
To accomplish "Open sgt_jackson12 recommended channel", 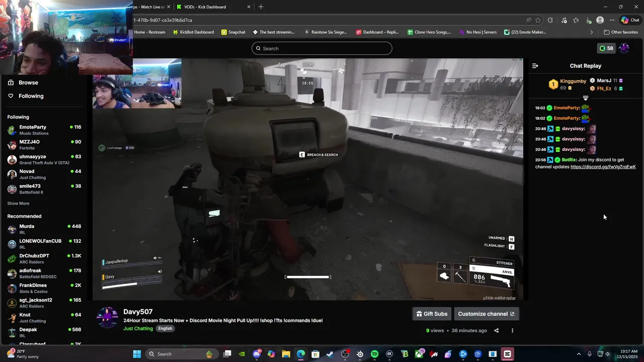I will click(44, 303).
